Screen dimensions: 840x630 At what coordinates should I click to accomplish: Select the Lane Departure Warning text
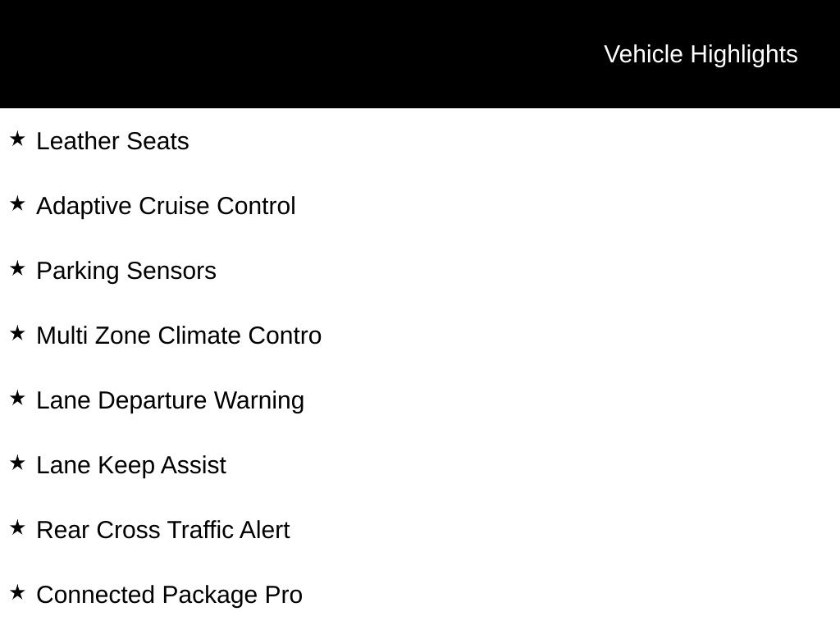171,400
